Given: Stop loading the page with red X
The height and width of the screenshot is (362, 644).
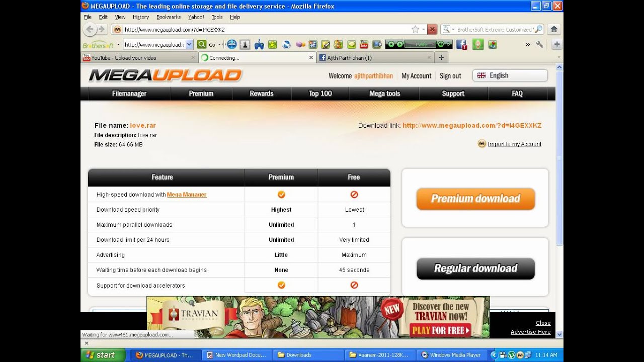Looking at the screenshot, I should 432,29.
